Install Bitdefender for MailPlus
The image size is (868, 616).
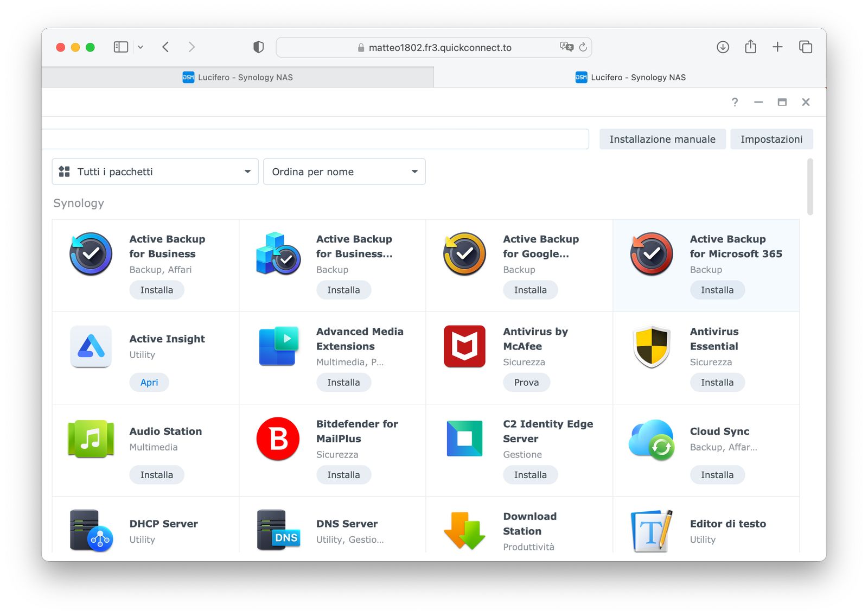pyautogui.click(x=343, y=475)
